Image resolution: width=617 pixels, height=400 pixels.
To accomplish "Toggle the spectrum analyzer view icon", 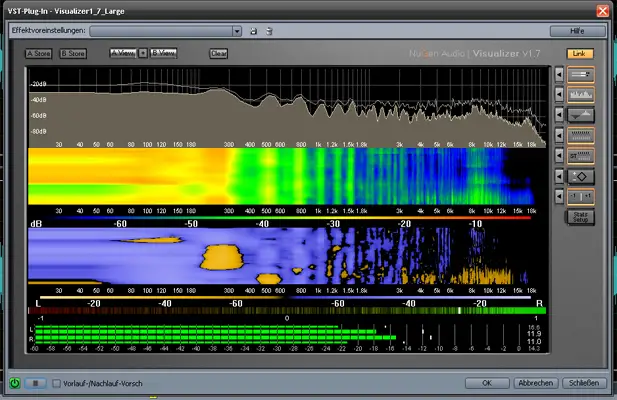I will tap(580, 94).
